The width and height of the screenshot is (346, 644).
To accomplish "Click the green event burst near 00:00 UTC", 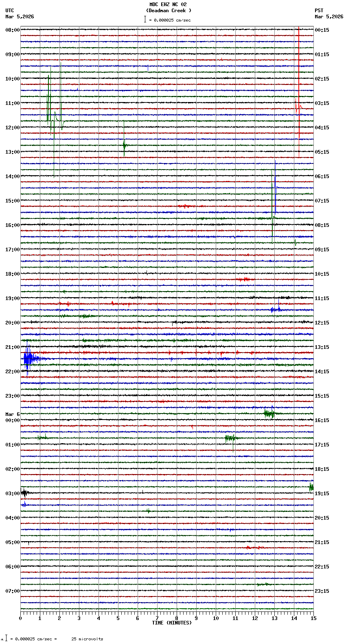I will pyautogui.click(x=269, y=413).
